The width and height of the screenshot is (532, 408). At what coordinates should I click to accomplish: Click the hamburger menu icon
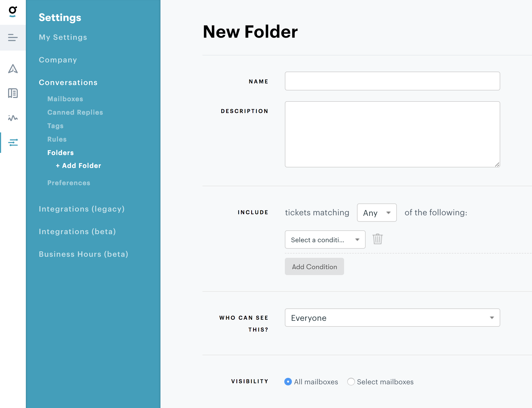[x=13, y=38]
